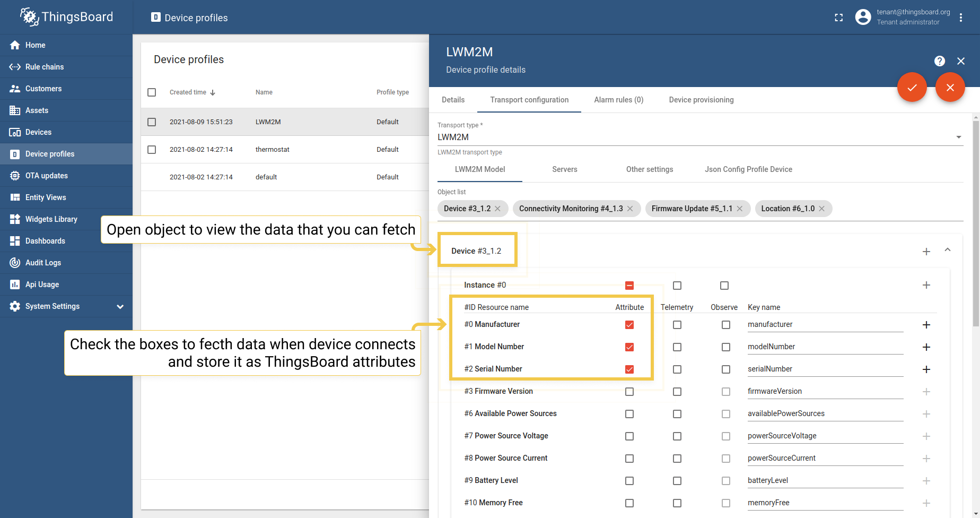Open Other settings sub-tab
980x518 pixels.
click(x=649, y=169)
